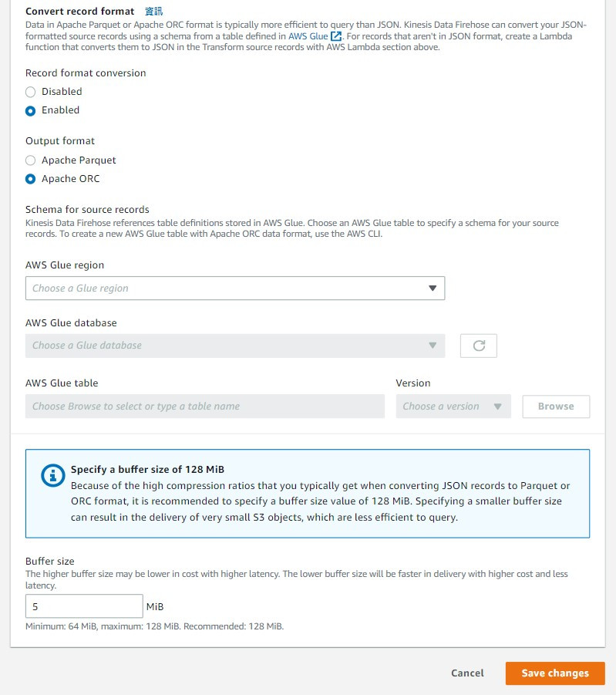Click the refresh icon beside Glue database
Viewport: 616px width, 695px height.
479,346
